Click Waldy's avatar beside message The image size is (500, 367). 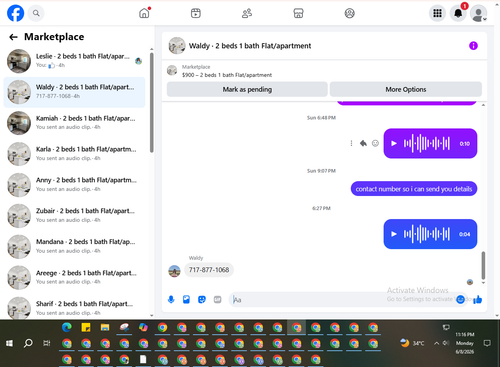pos(174,271)
